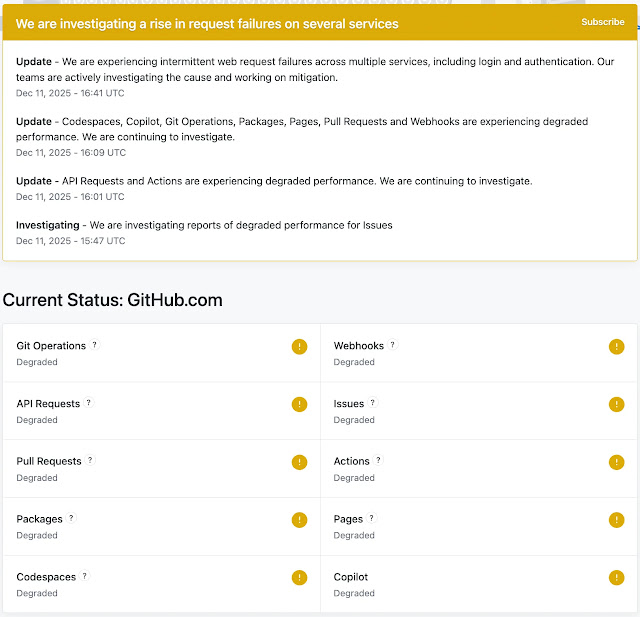Image resolution: width=640 pixels, height=617 pixels.
Task: Click the Packages degraded warning icon
Action: 299,520
